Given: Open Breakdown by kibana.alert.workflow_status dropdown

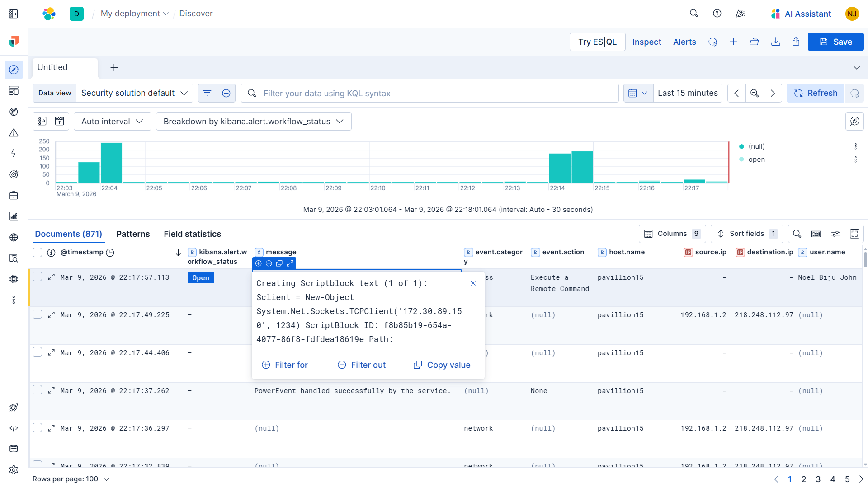Looking at the screenshot, I should coord(253,122).
